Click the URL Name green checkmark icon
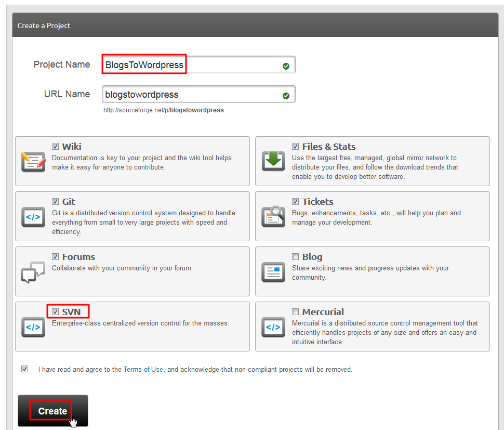Image resolution: width=504 pixels, height=430 pixels. [286, 96]
